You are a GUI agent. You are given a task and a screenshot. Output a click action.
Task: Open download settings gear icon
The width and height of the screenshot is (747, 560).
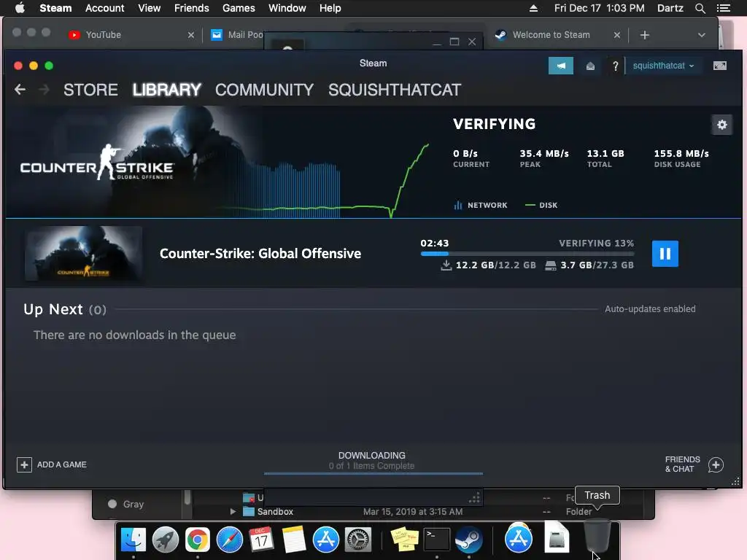721,125
